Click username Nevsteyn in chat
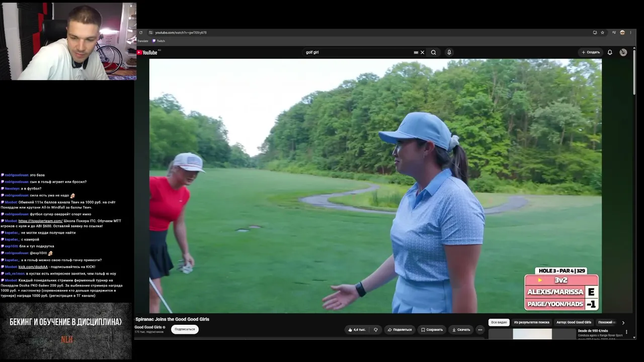 12,189
